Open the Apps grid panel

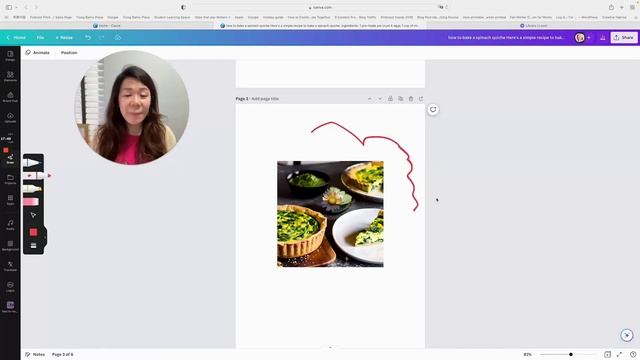click(10, 200)
